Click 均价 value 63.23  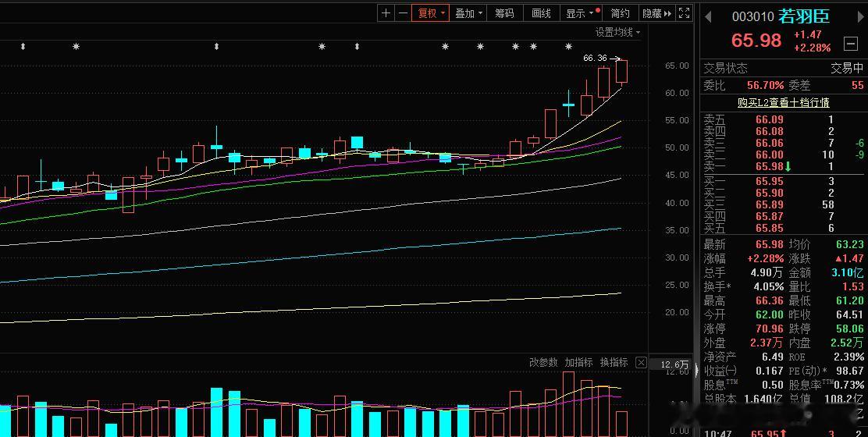(x=849, y=244)
